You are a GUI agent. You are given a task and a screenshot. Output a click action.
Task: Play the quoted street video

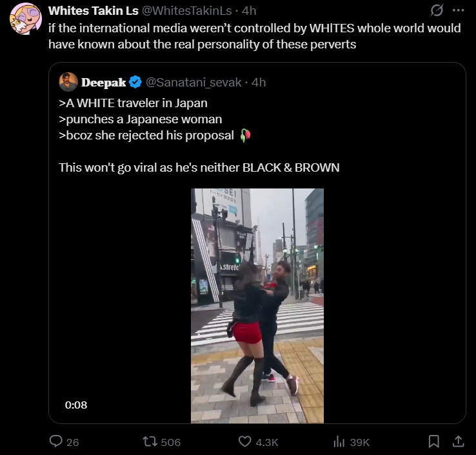tap(257, 305)
